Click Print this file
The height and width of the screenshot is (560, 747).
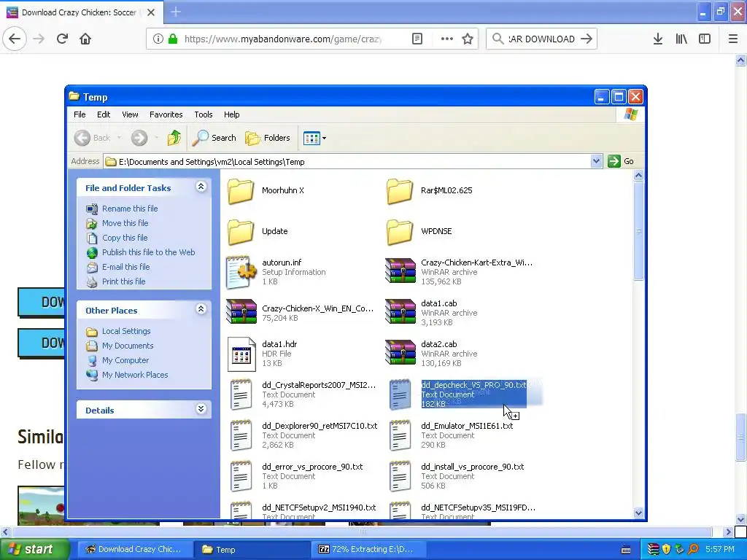pyautogui.click(x=123, y=281)
